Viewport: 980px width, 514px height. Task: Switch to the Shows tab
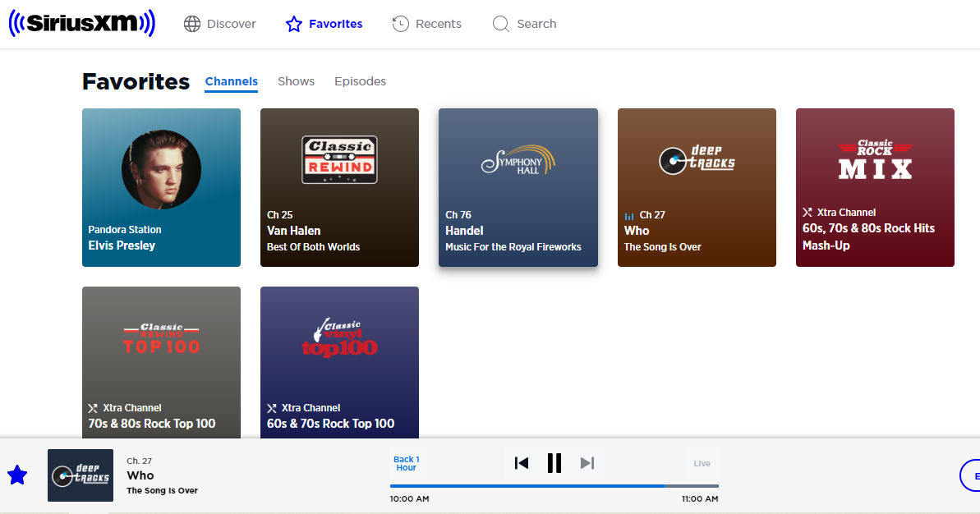pyautogui.click(x=296, y=81)
